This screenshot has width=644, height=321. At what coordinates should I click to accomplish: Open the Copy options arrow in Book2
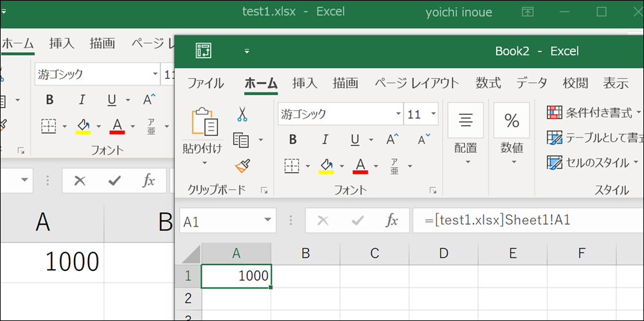[261, 140]
